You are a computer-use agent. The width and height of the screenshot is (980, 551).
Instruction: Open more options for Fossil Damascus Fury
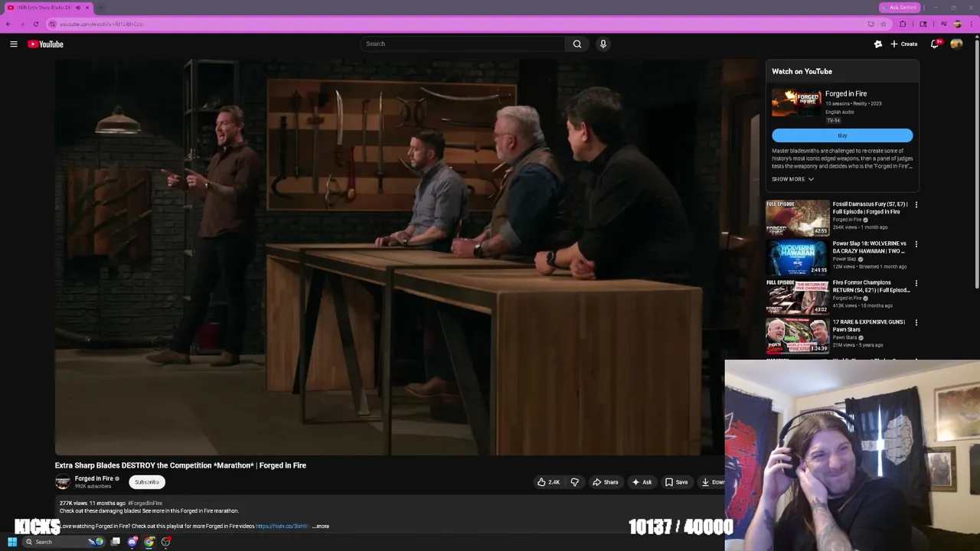tap(916, 205)
